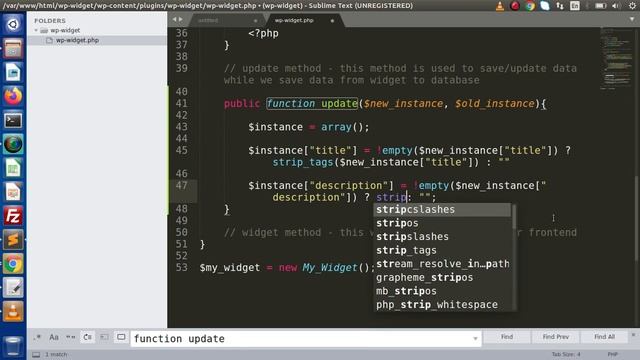Go to the next tab using right arrow
Image resolution: width=640 pixels, height=360 pixels.
[x=181, y=19]
